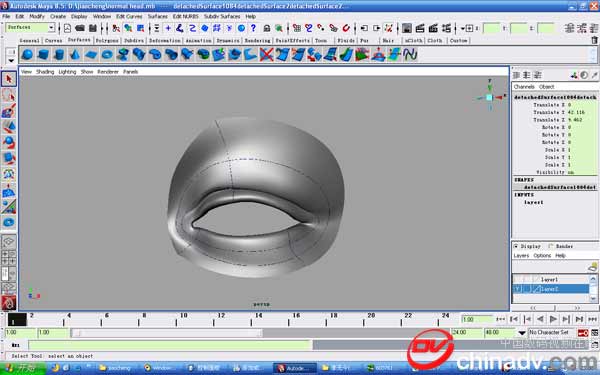Select the Render radio button

(x=551, y=246)
